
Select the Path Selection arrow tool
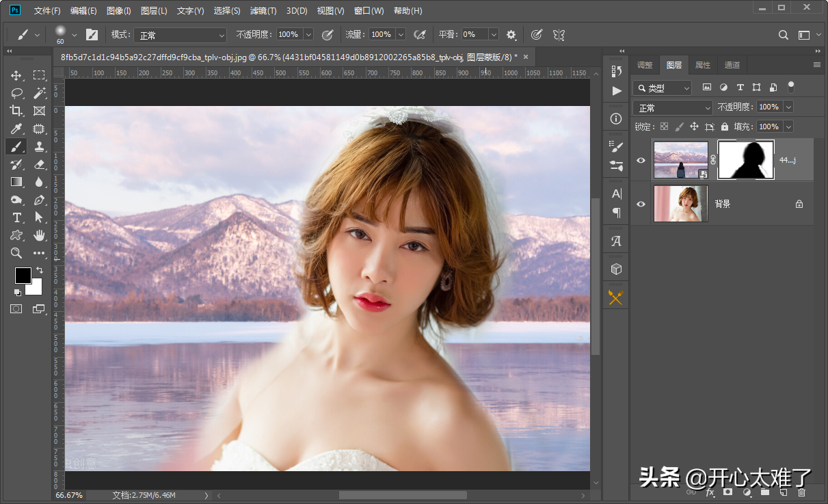tap(39, 217)
